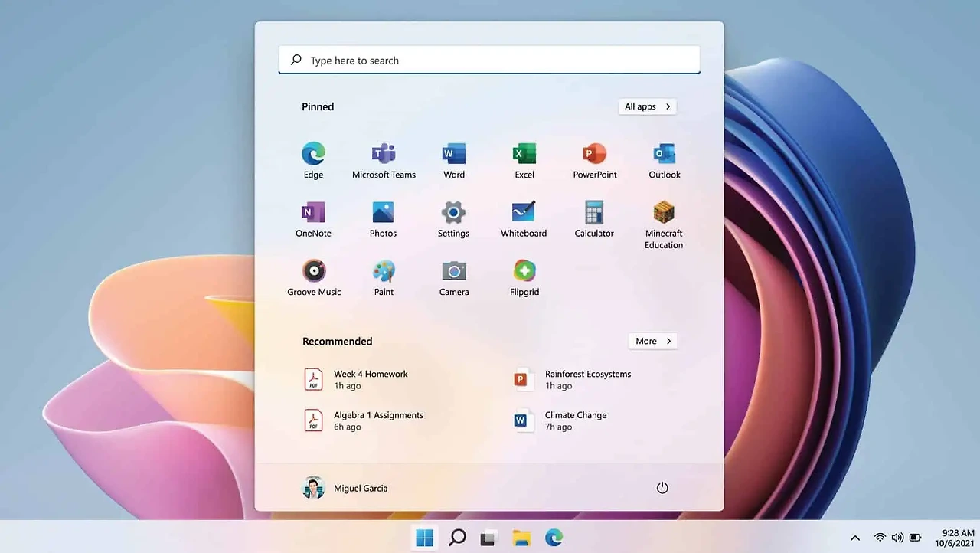Show hidden tray icons chevron

point(855,538)
